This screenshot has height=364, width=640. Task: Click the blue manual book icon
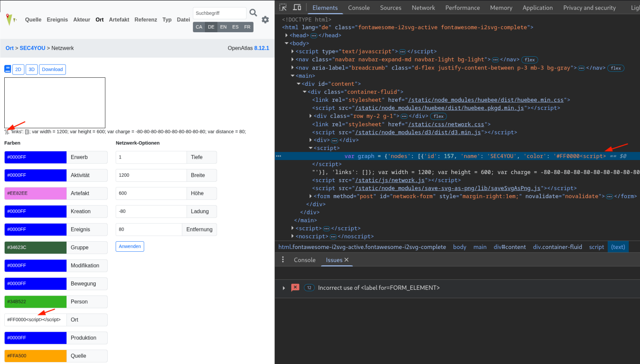pyautogui.click(x=8, y=69)
